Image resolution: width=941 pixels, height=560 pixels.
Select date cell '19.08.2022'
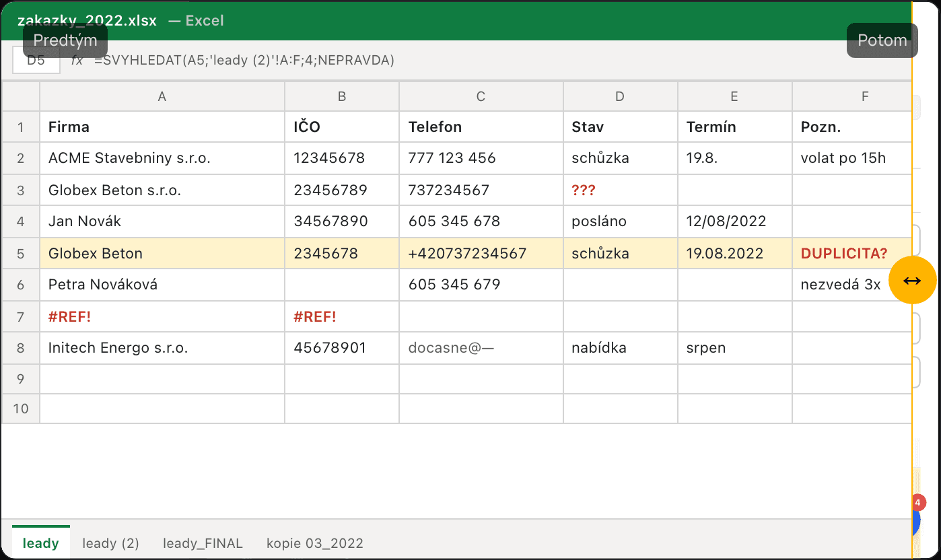[735, 253]
